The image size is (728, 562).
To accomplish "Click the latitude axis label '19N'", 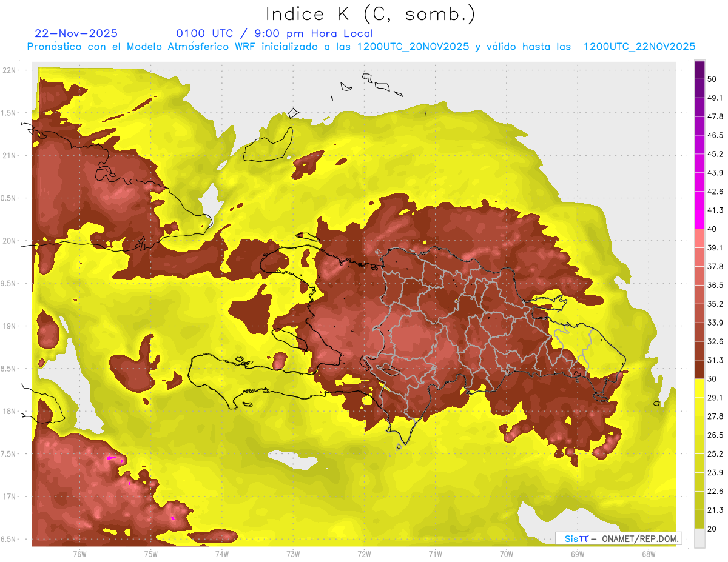I will [x=10, y=326].
